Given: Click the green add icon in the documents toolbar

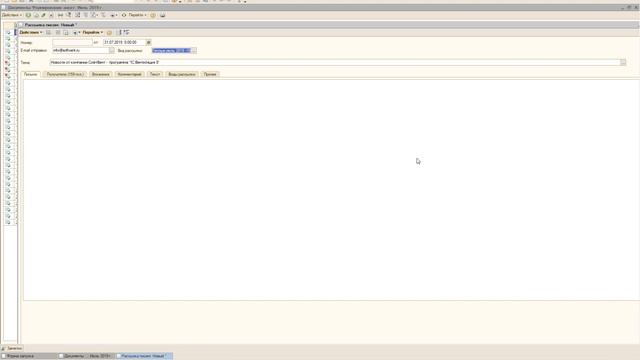Looking at the screenshot, I should click(x=28, y=15).
